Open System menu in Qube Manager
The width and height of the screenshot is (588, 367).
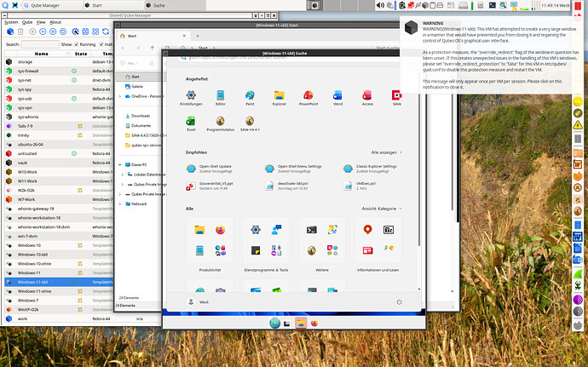(x=11, y=22)
